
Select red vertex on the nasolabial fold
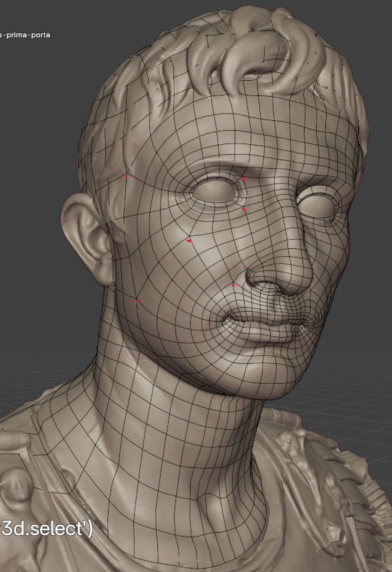click(x=233, y=285)
